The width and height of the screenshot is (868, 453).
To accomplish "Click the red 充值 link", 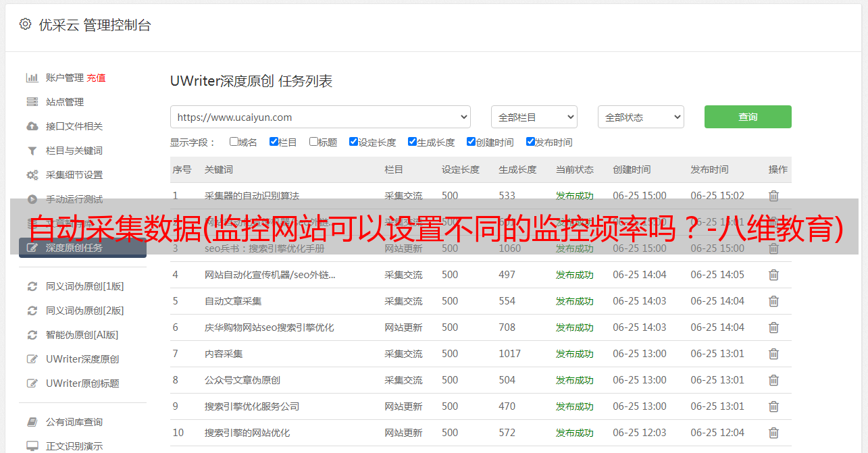I will tap(96, 78).
